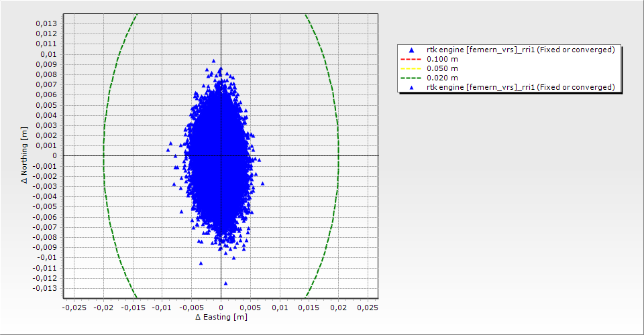
Task: Click the -0,025 tick label on Easting axis
Action: click(74, 308)
